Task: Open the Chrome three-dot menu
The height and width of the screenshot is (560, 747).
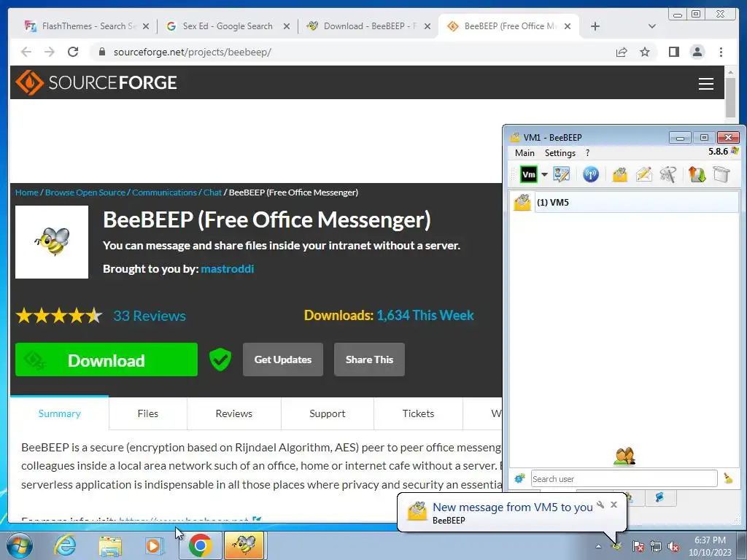Action: click(x=721, y=52)
